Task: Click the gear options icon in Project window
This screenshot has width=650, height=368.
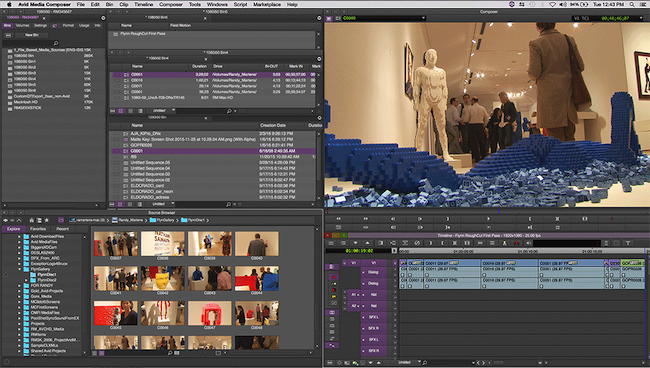Action: 103,18
